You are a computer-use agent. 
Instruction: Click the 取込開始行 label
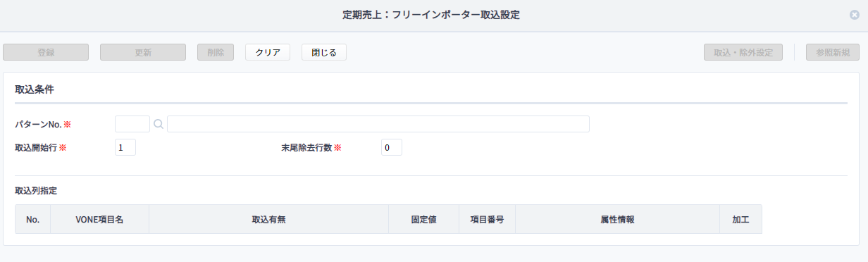pos(36,148)
